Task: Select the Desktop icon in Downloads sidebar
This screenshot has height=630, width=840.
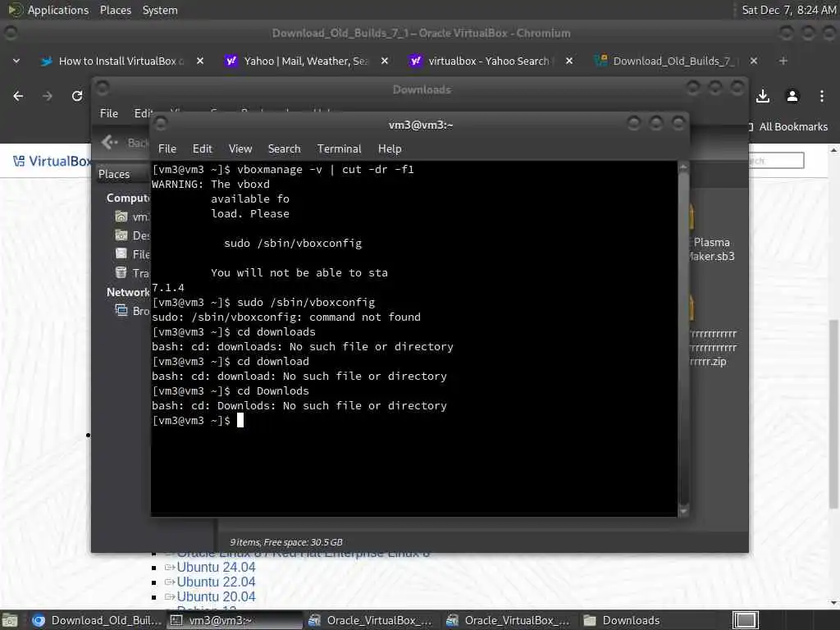Action: point(121,235)
